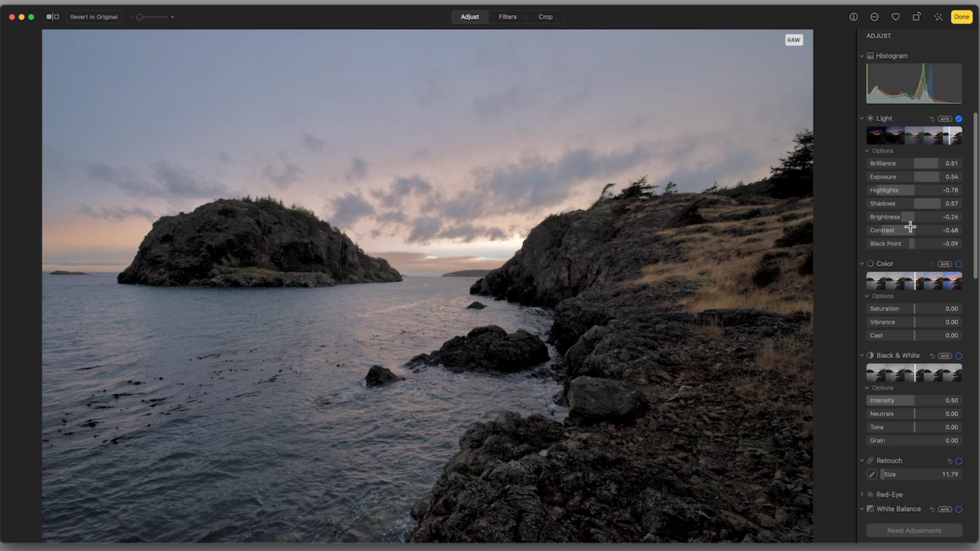This screenshot has width=980, height=551.
Task: Apply auto enhance with magic wand icon
Action: (x=938, y=17)
